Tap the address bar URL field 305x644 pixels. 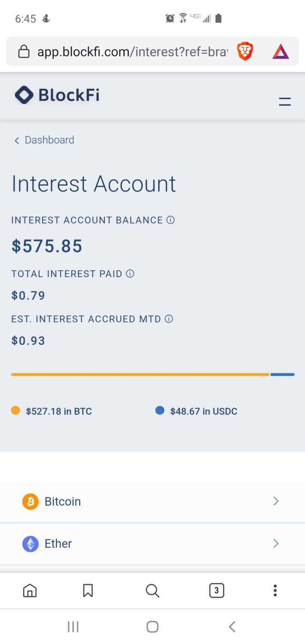pos(132,52)
